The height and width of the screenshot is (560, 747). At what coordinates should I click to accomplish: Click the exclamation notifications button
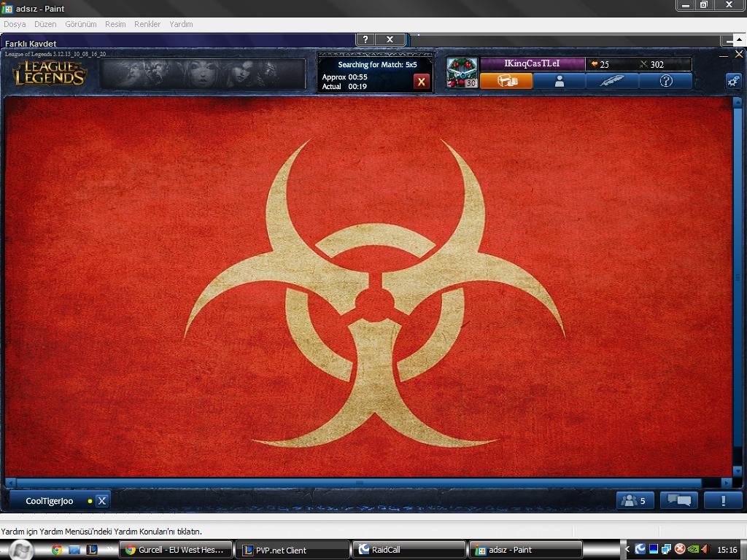click(722, 500)
